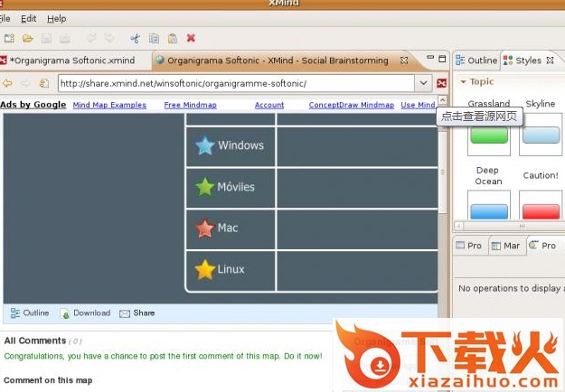The image size is (565, 392).
Task: Download the shared map
Action: [85, 313]
